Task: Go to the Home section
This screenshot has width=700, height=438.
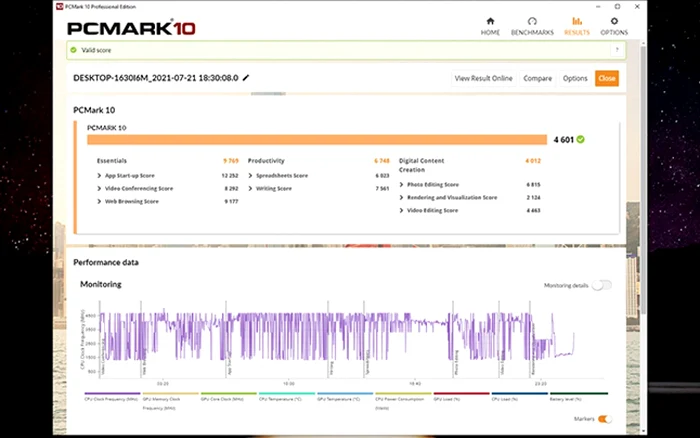Action: (490, 26)
